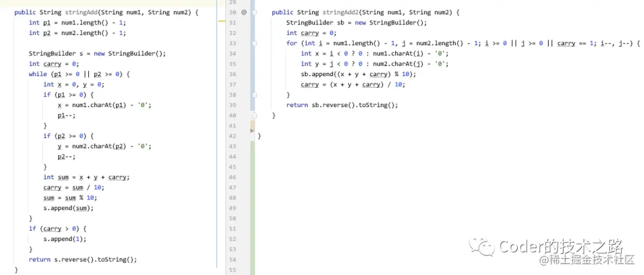Click the 'if (p1 >= 0) {' line

[69, 95]
